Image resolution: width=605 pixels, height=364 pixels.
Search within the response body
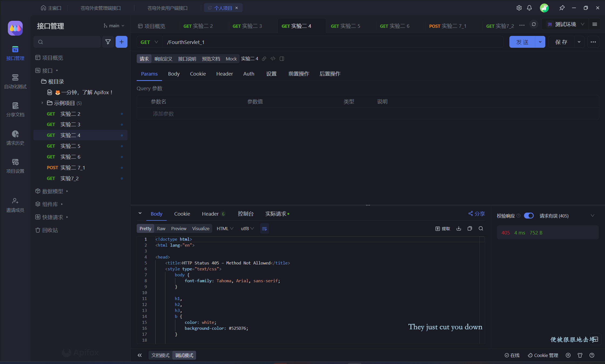481,229
